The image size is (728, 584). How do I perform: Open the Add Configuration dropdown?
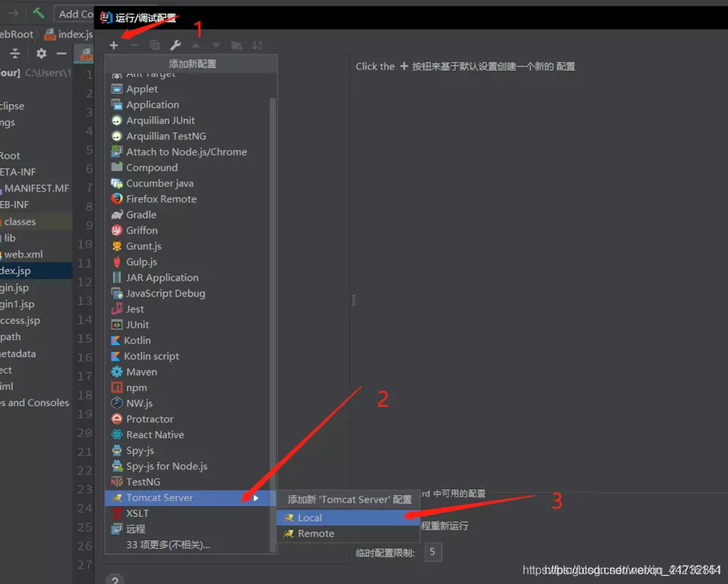pos(74,14)
